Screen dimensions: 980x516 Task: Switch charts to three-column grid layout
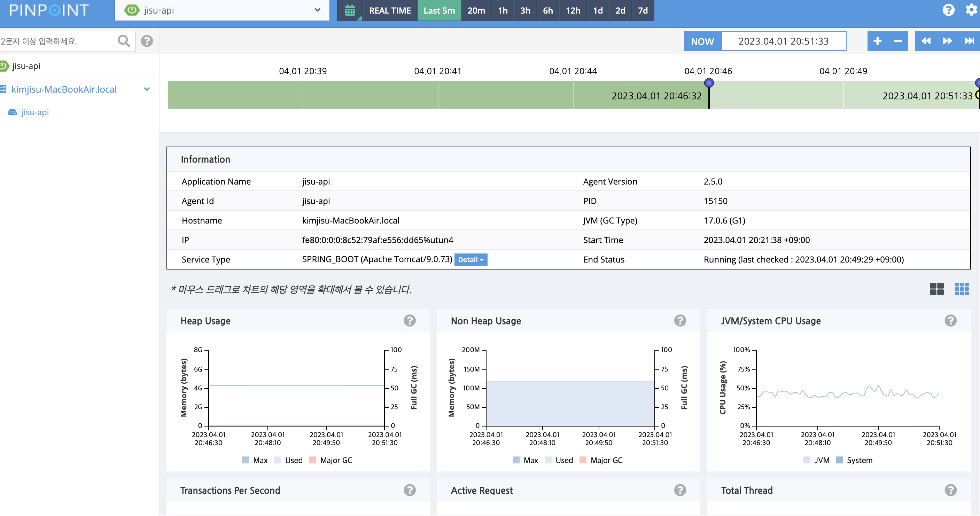(961, 289)
